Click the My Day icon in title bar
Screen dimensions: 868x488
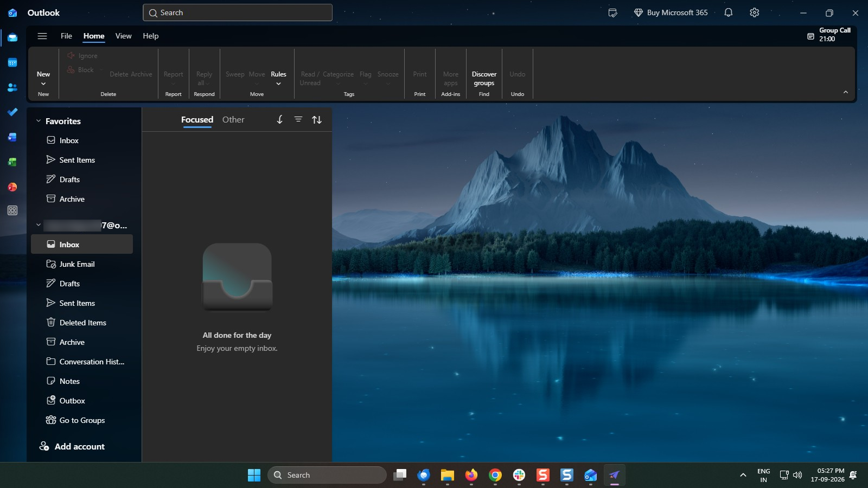click(x=613, y=12)
